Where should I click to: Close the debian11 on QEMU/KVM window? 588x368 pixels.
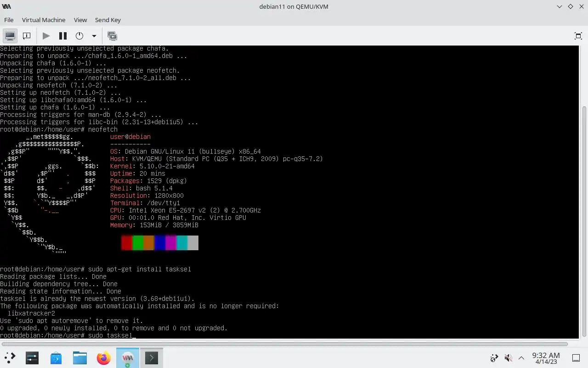581,6
